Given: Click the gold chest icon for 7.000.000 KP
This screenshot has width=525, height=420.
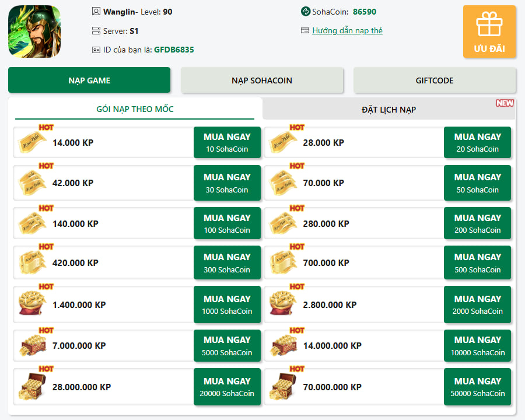Looking at the screenshot, I should point(33,345).
